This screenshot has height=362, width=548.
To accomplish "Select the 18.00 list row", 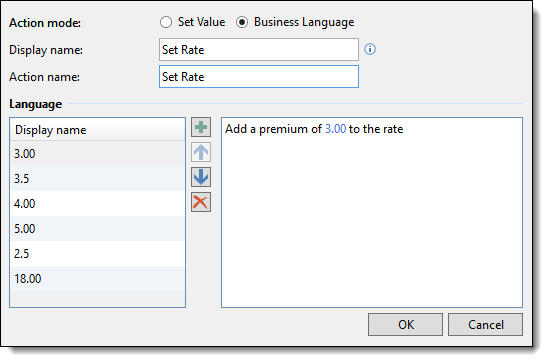I will [x=98, y=279].
